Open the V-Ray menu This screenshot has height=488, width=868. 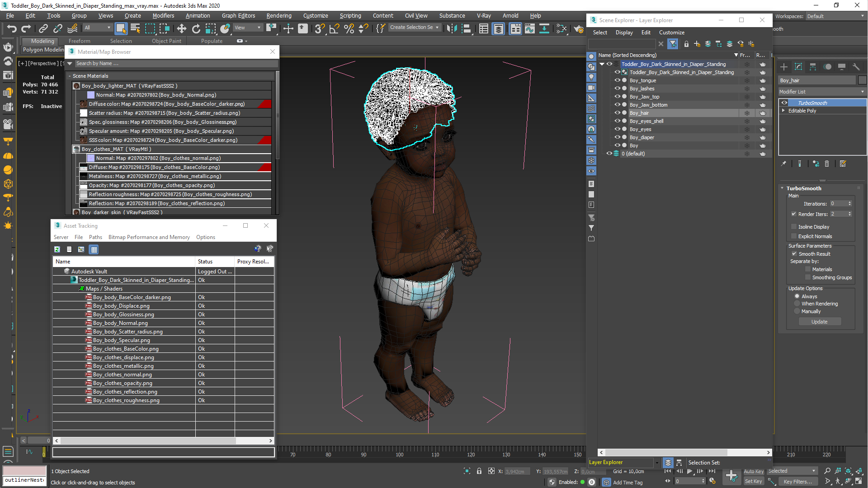pyautogui.click(x=484, y=16)
